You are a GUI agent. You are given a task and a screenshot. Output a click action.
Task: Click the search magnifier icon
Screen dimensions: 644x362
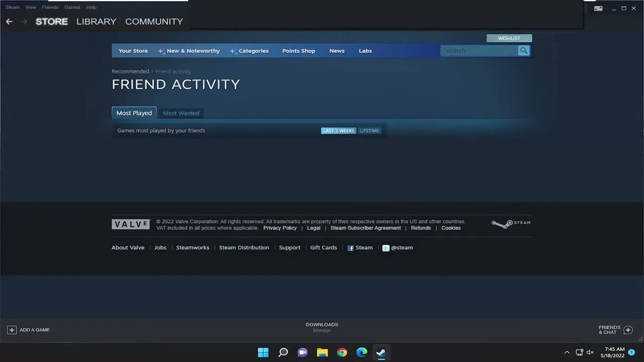523,50
